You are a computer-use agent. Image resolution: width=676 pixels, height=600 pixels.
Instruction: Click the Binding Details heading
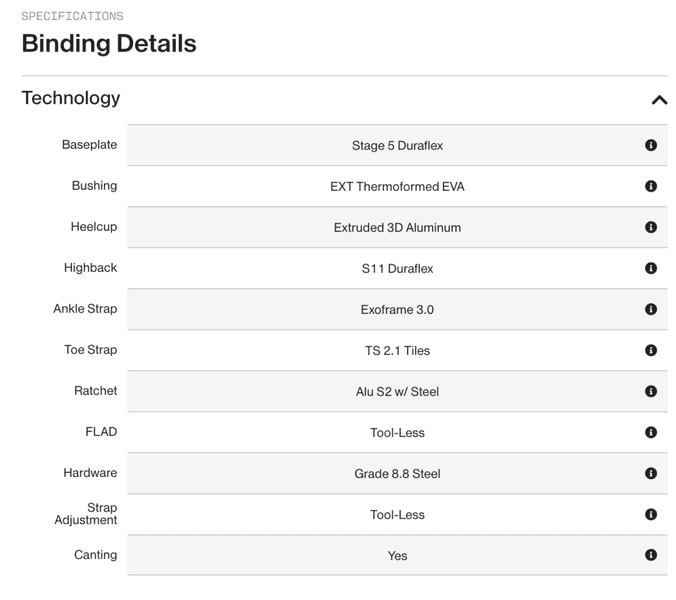109,44
